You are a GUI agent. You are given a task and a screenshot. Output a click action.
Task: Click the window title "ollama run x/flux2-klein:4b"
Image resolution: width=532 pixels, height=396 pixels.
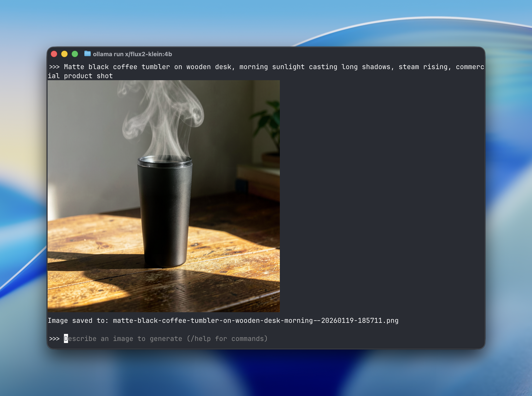(132, 54)
